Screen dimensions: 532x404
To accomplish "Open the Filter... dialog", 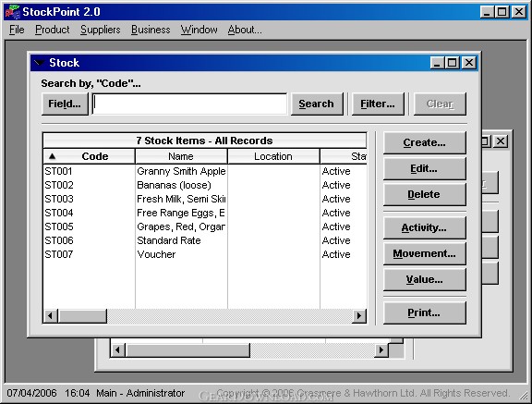I will point(378,104).
